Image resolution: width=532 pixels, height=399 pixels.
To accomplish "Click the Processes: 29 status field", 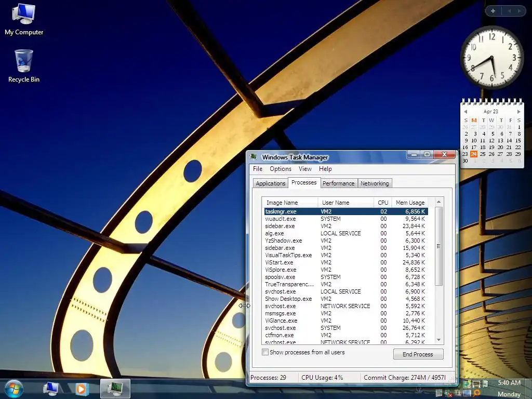I will click(273, 378).
